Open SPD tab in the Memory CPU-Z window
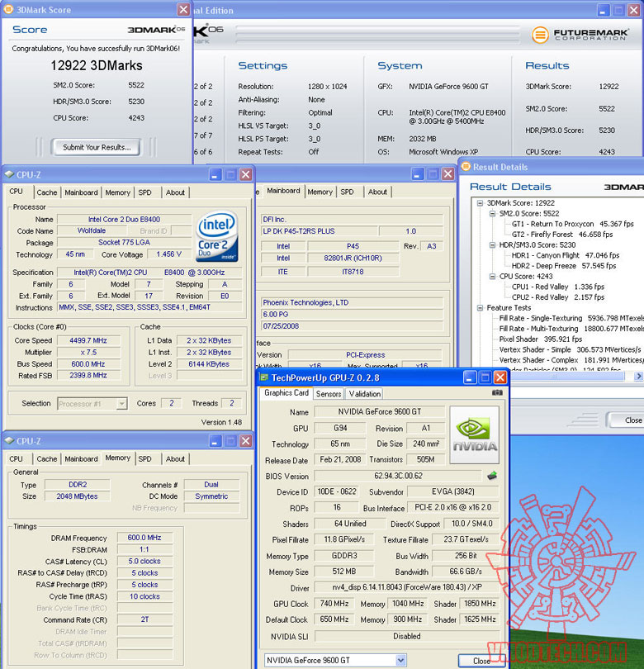The height and width of the screenshot is (669, 644). pos(145,459)
